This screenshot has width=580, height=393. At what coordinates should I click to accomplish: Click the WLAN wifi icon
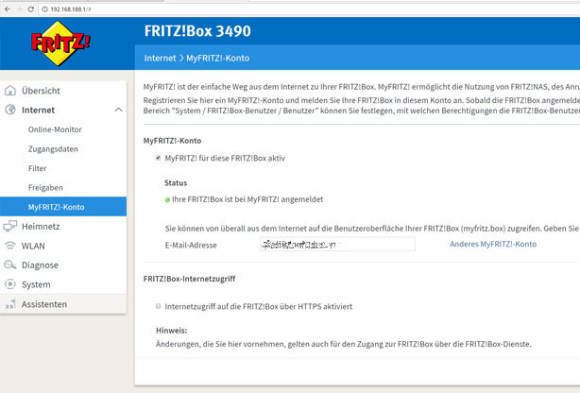(x=10, y=246)
